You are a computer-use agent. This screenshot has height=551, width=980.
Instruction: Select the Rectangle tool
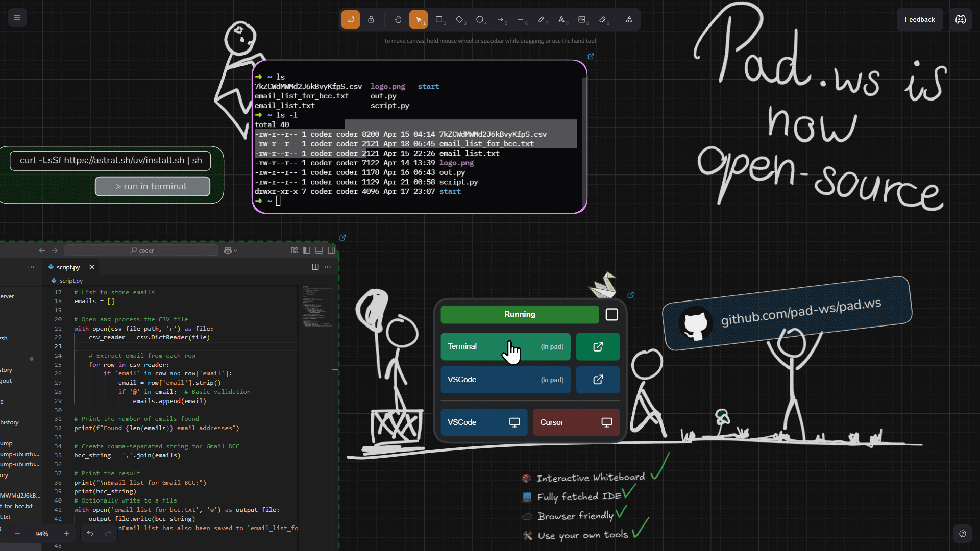pyautogui.click(x=439, y=19)
